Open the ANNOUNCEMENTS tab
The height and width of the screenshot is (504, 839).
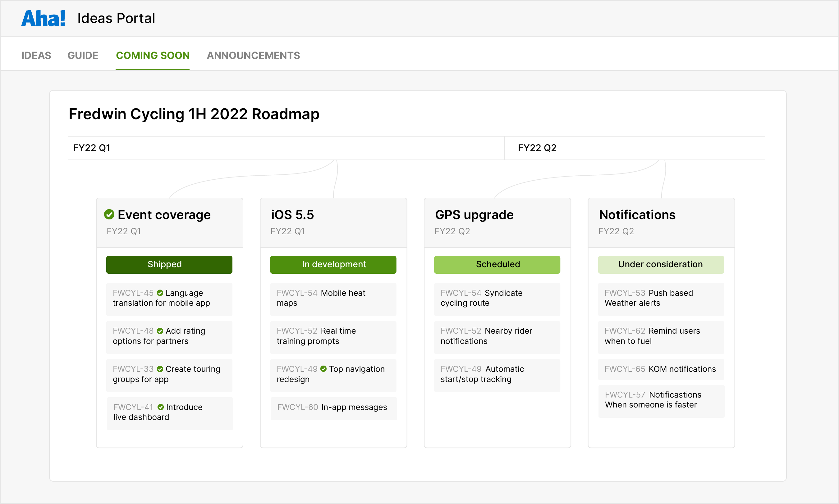click(253, 55)
